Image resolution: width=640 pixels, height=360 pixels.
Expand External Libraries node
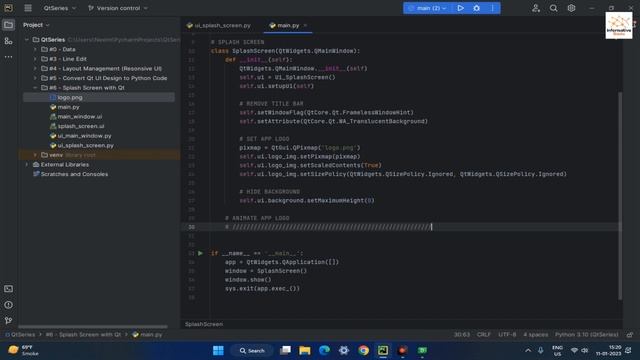point(27,164)
